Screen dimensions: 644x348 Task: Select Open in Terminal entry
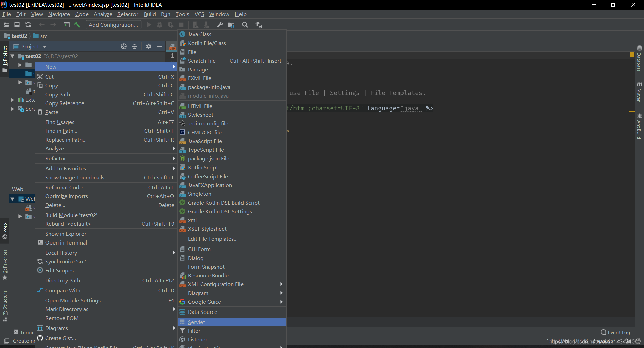[106, 242]
